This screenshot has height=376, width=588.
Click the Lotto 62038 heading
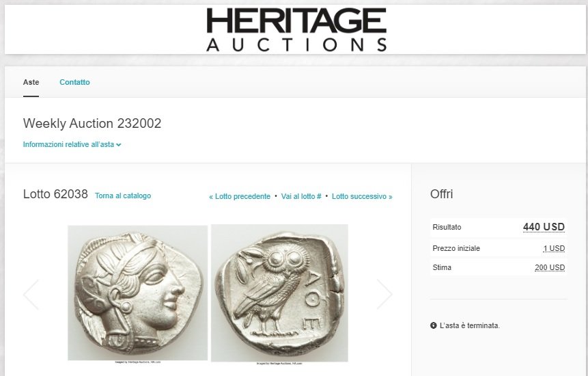[x=55, y=194]
